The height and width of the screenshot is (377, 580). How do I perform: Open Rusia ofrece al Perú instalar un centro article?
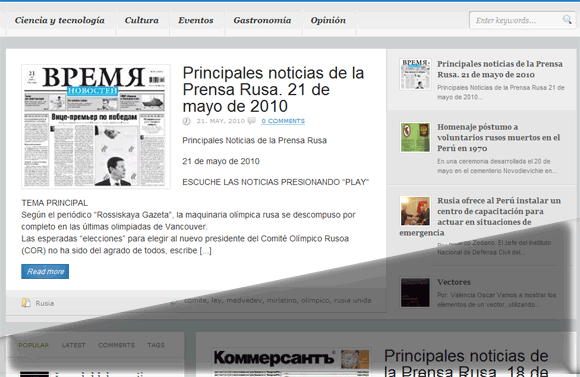[480, 217]
